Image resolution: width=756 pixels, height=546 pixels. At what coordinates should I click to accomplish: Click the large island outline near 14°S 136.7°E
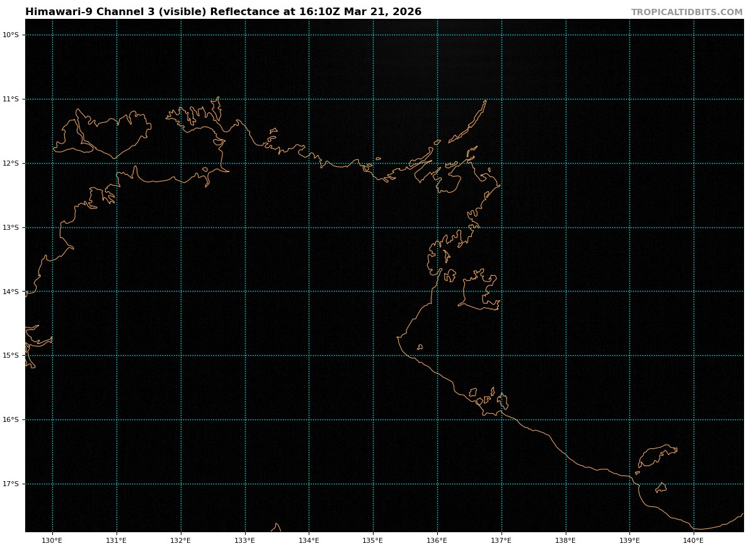tap(479, 292)
